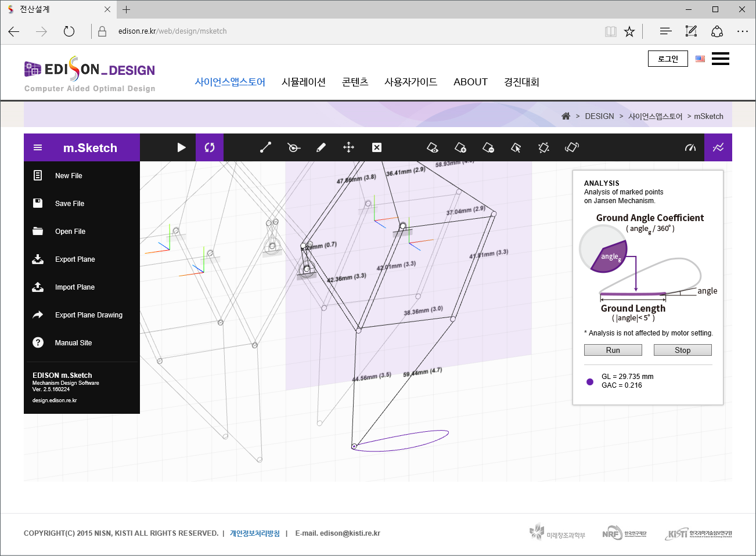Open the browser Hub icon
The width and height of the screenshot is (756, 556).
[x=665, y=31]
